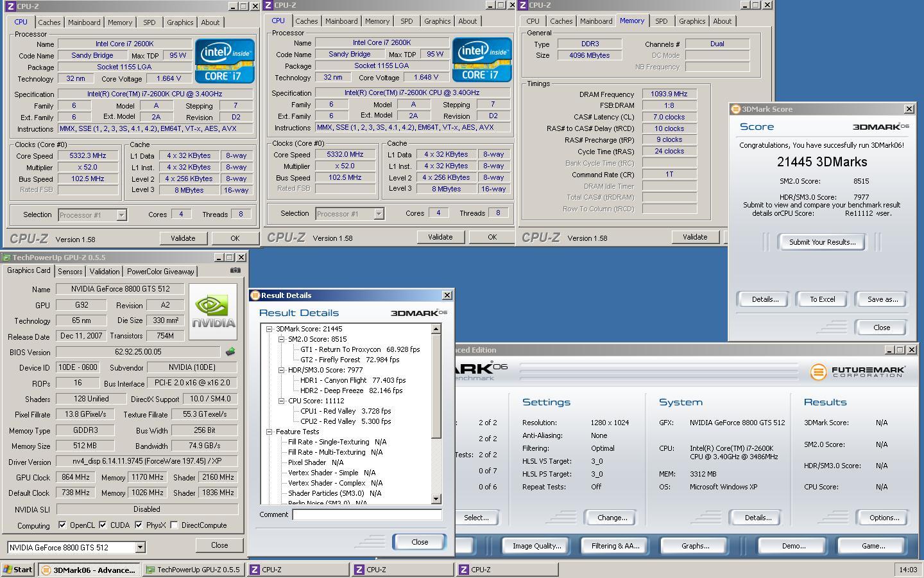The image size is (924, 578).
Task: Open the Windows Start button
Action: click(18, 570)
